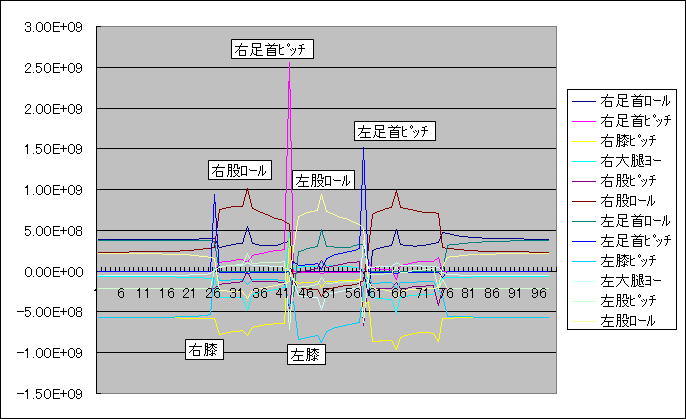686x419 pixels.
Task: Select the 右大腿ヨー legend entry
Action: click(x=616, y=161)
